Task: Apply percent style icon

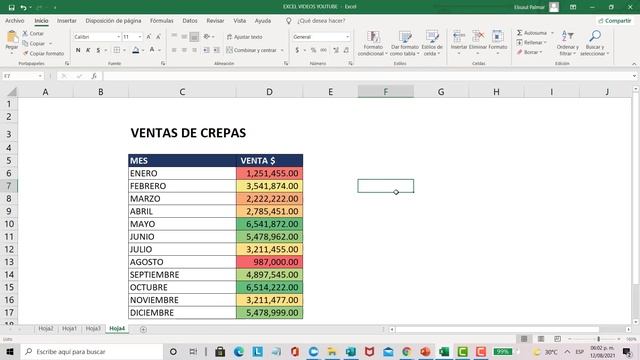Action: tap(313, 50)
